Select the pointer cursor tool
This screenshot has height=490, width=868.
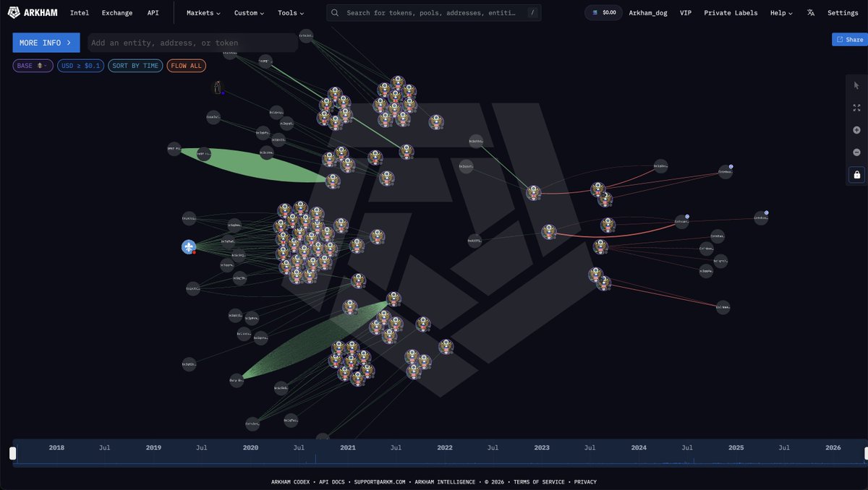(856, 85)
